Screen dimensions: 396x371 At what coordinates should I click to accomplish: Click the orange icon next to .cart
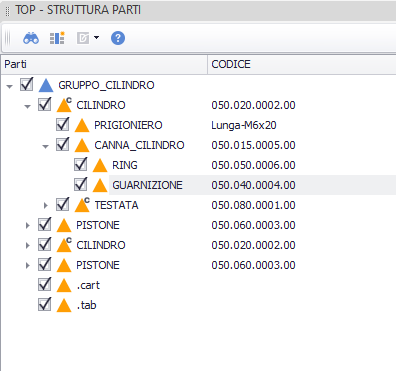[x=64, y=285]
